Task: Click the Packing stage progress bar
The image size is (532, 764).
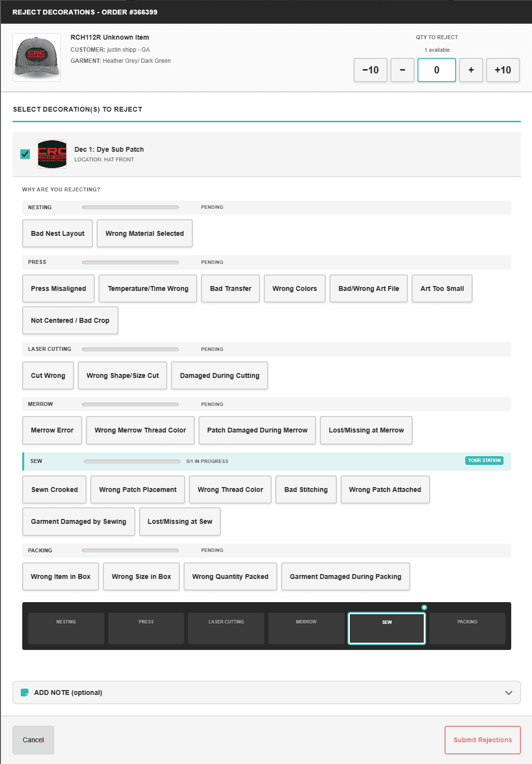Action: click(x=130, y=550)
